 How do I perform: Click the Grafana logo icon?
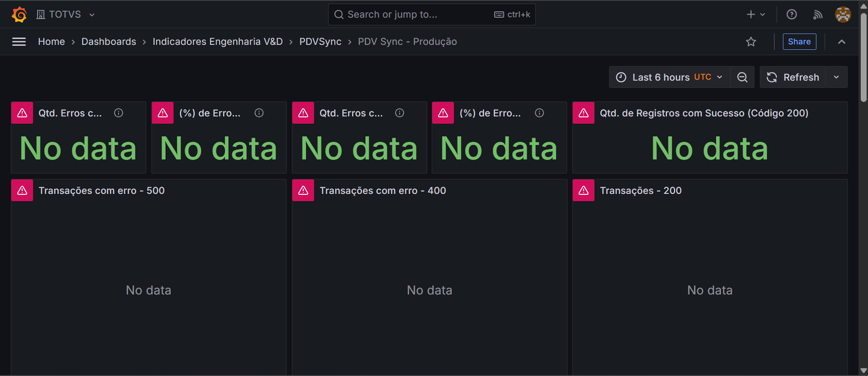click(19, 14)
